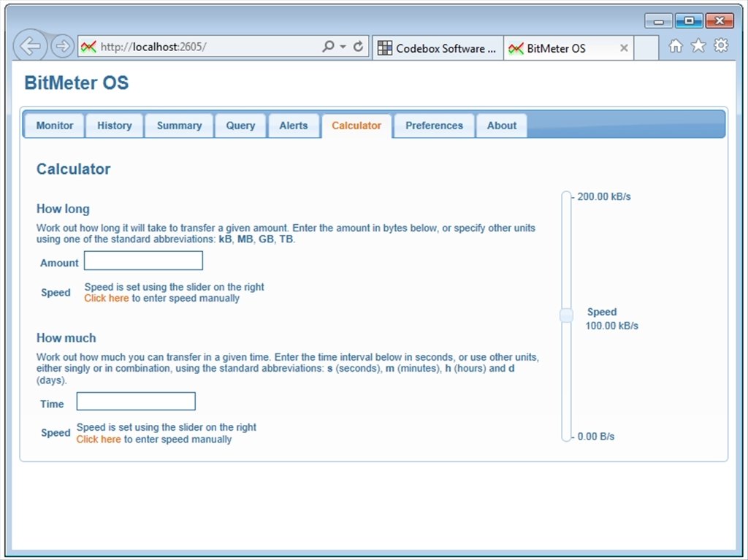The image size is (748, 560).
Task: Select the BitMeter OS browser tab
Action: [x=568, y=48]
